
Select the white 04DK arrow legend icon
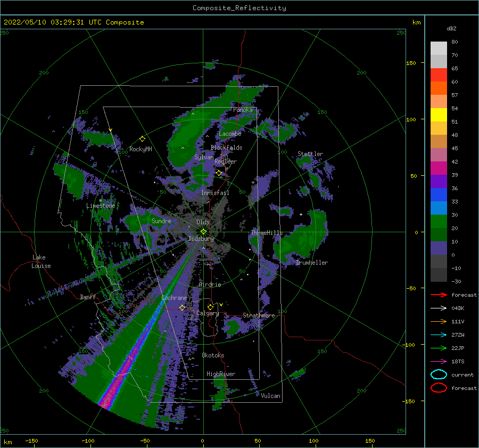[x=439, y=308]
